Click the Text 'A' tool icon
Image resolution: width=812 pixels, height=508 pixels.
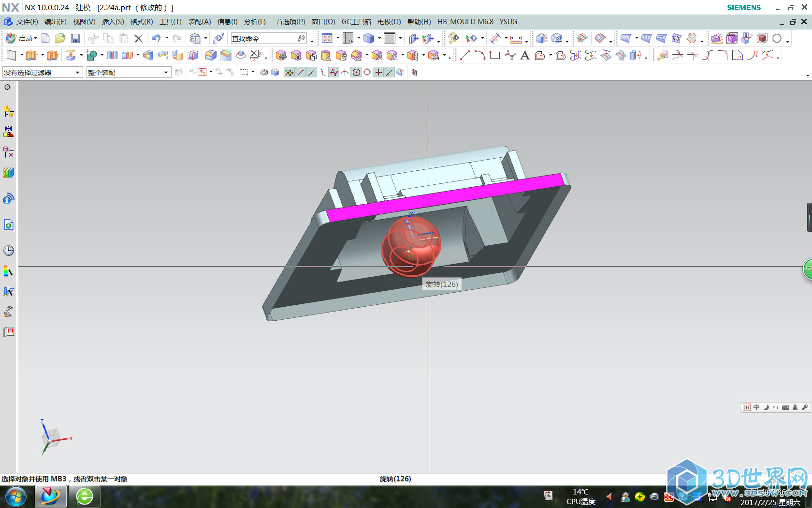coord(525,55)
